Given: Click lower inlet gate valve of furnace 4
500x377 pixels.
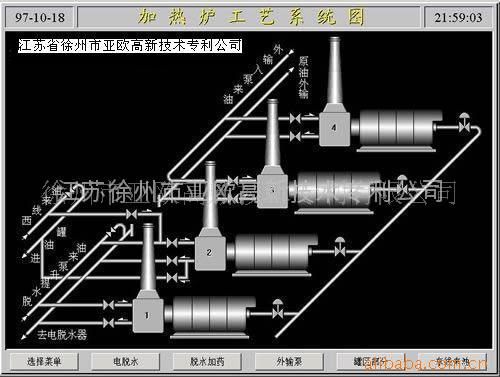Looking at the screenshot, I should 295,136.
